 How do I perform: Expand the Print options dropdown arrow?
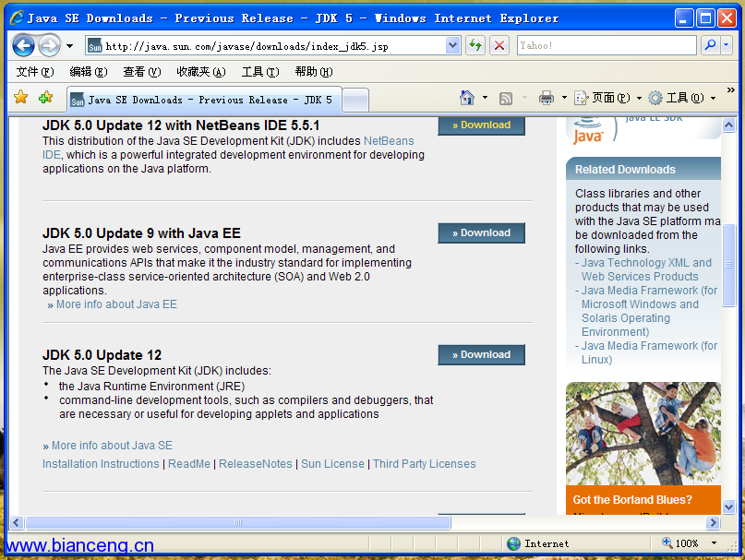pyautogui.click(x=564, y=98)
